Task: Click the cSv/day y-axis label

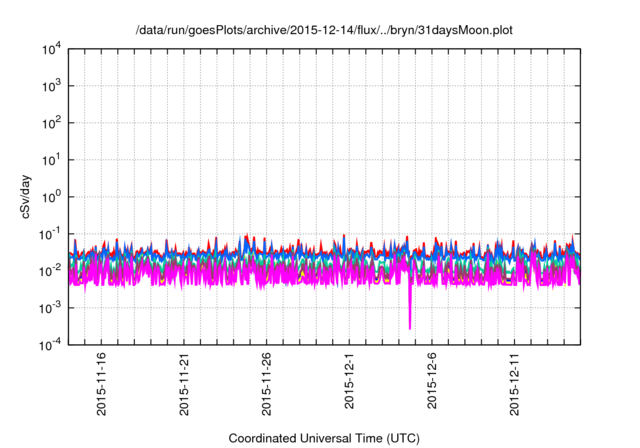Action: click(21, 196)
